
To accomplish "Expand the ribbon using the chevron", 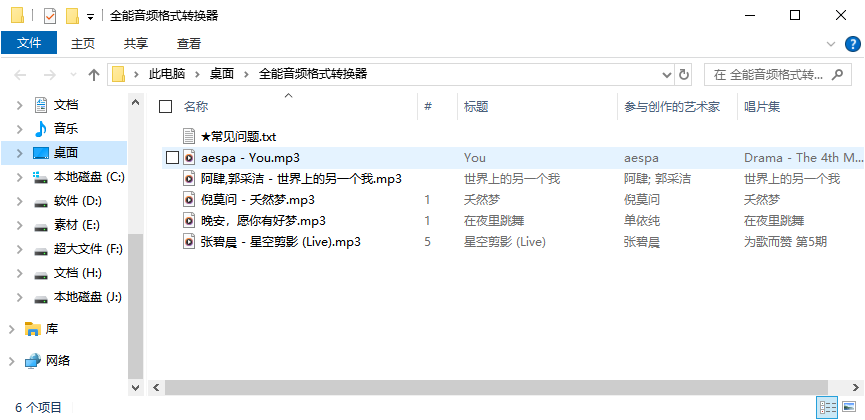I will [x=831, y=44].
